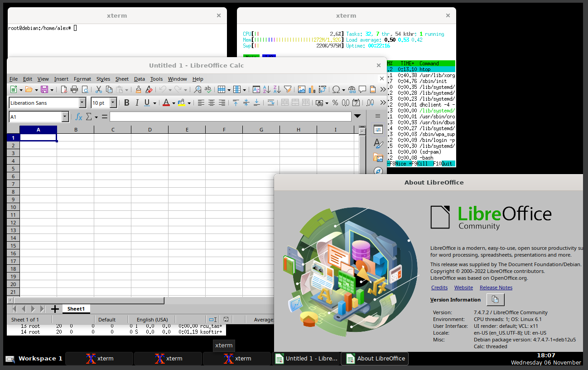Insert an image into the sheet
588x370 pixels.
tap(301, 89)
